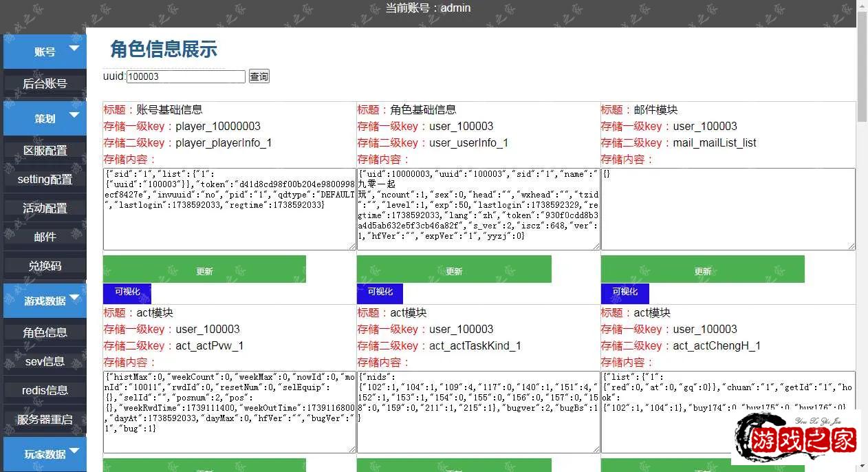Screen dimensions: 868x472
Task: Expand the 策划 sidebar section
Action: (x=44, y=118)
